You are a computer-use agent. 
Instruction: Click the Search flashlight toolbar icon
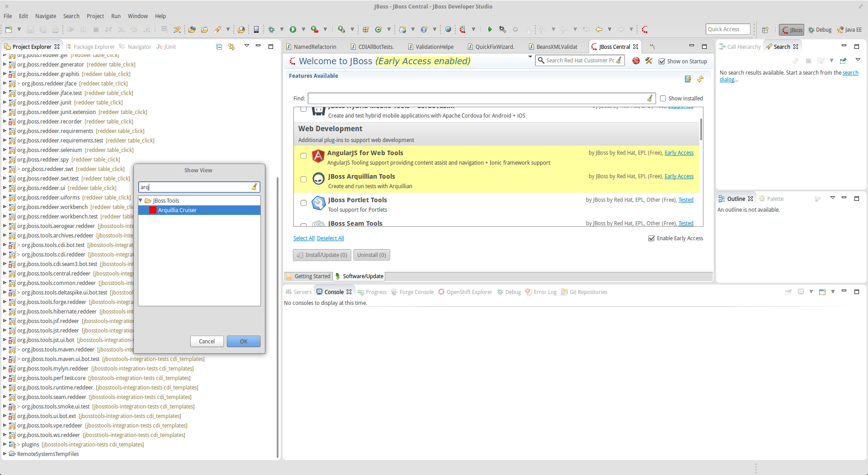[x=218, y=29]
